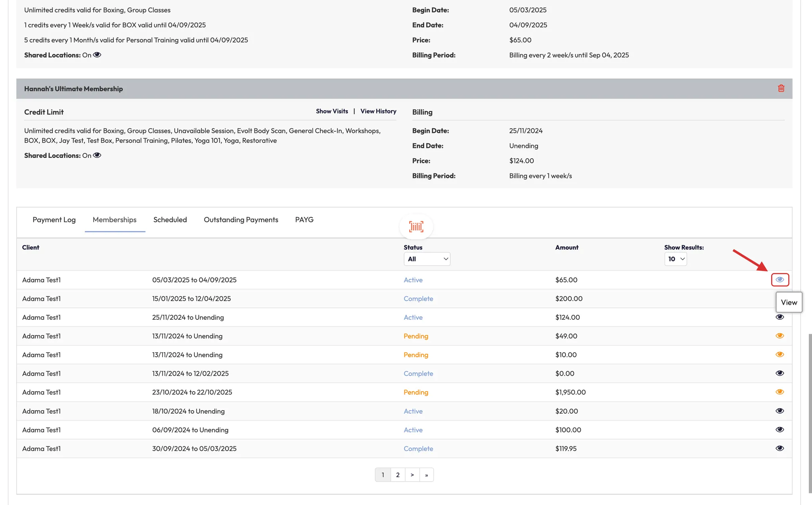
Task: Toggle Shared Locations eye in top membership
Action: click(97, 55)
